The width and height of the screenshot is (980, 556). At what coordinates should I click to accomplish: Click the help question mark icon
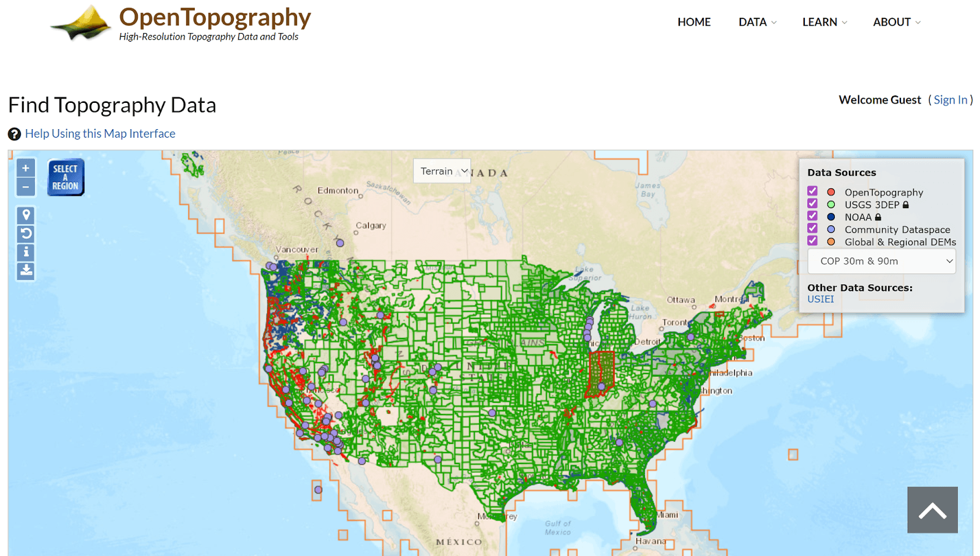(x=14, y=134)
